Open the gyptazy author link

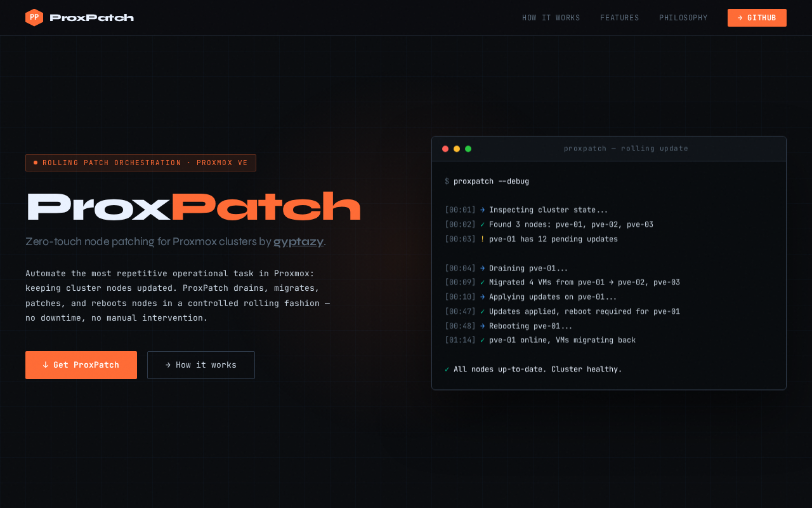(298, 241)
